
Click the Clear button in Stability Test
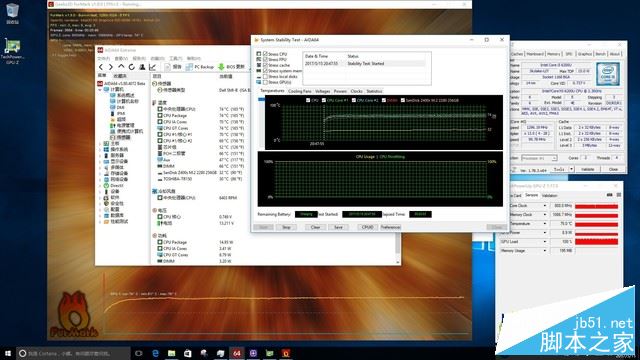[x=315, y=227]
